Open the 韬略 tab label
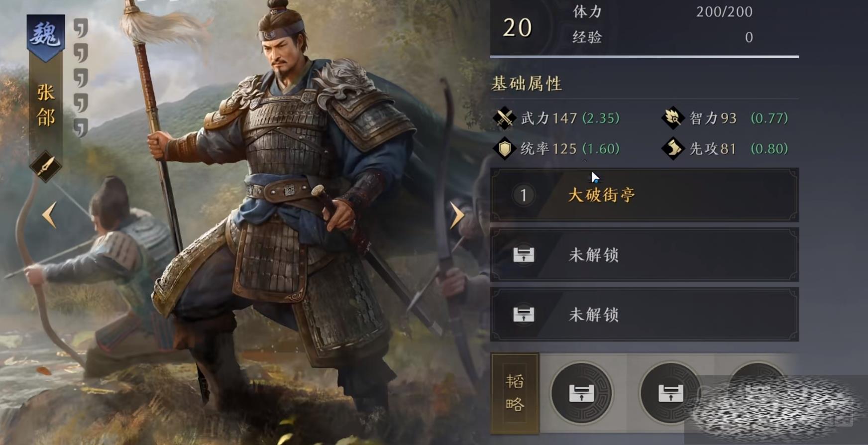Image resolution: width=868 pixels, height=445 pixels. pos(515,393)
